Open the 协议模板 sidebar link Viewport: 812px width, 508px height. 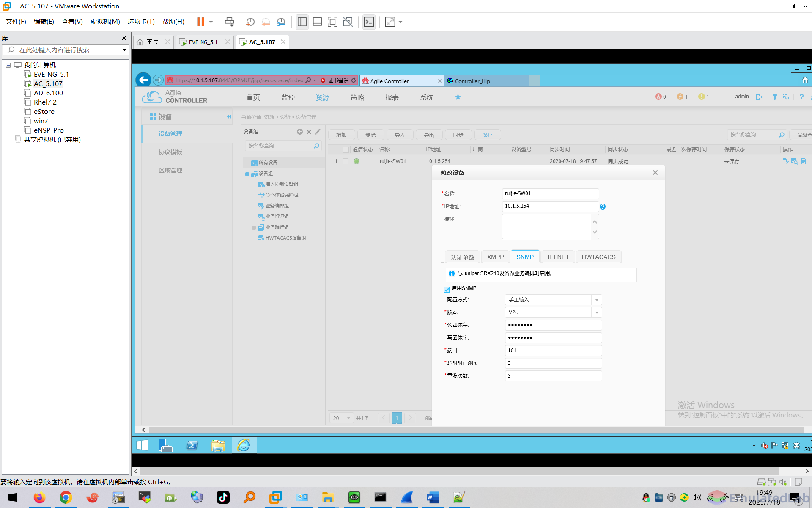click(x=170, y=152)
